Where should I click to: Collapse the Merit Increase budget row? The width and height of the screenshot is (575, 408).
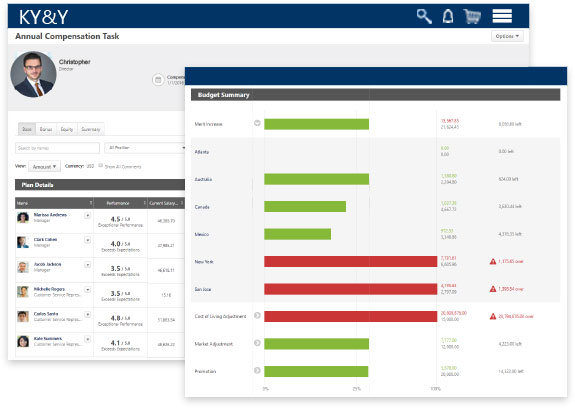click(x=257, y=123)
